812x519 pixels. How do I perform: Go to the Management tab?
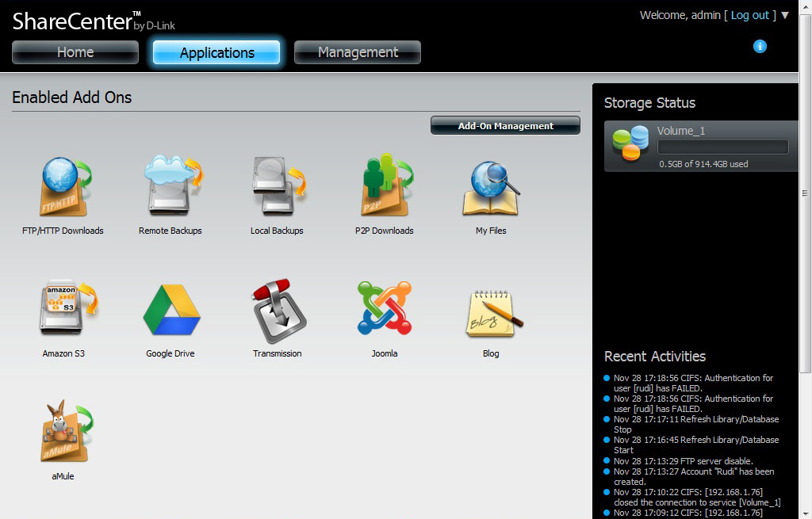point(358,52)
